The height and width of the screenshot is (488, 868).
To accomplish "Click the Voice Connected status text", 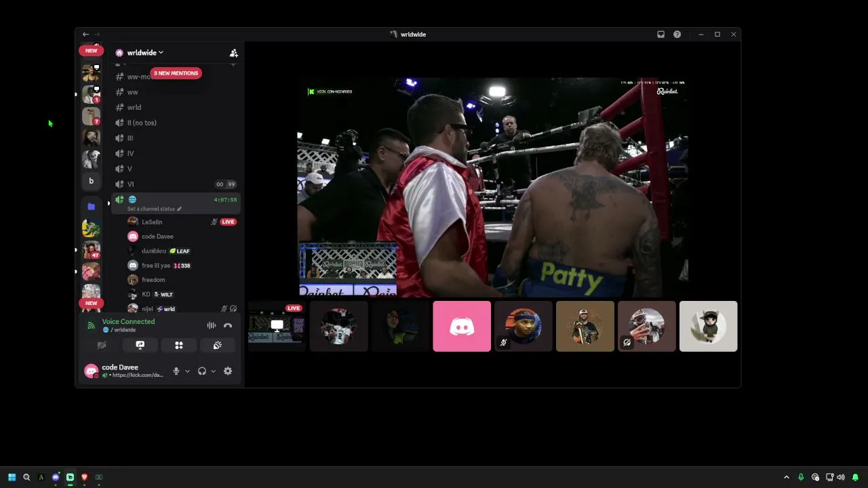I will point(128,321).
